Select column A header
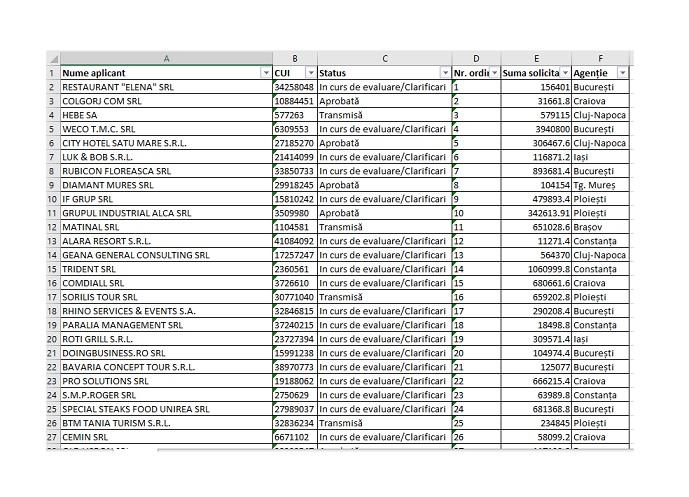Viewport: 689px width, 497px height. click(x=166, y=59)
